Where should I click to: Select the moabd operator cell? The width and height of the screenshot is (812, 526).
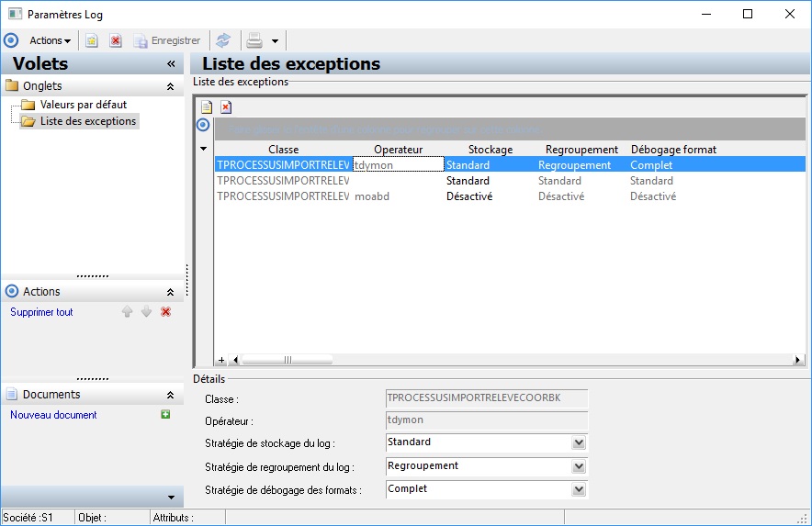[x=399, y=196]
